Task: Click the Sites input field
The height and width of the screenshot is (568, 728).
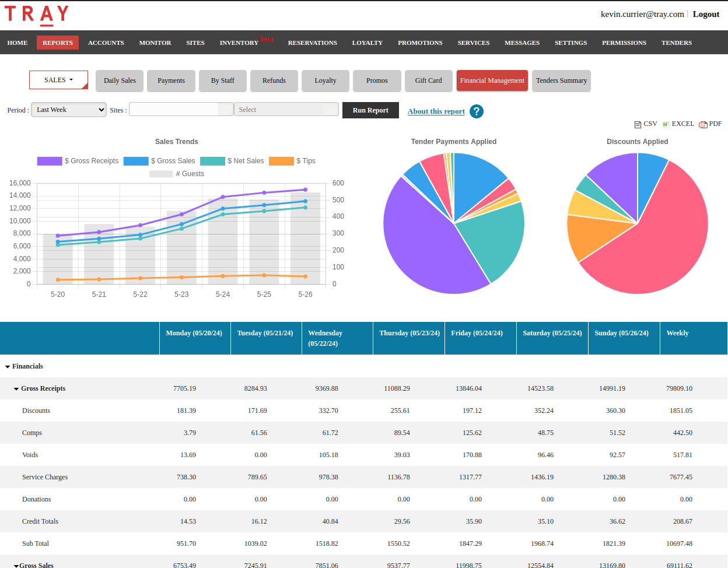Action: pyautogui.click(x=181, y=109)
